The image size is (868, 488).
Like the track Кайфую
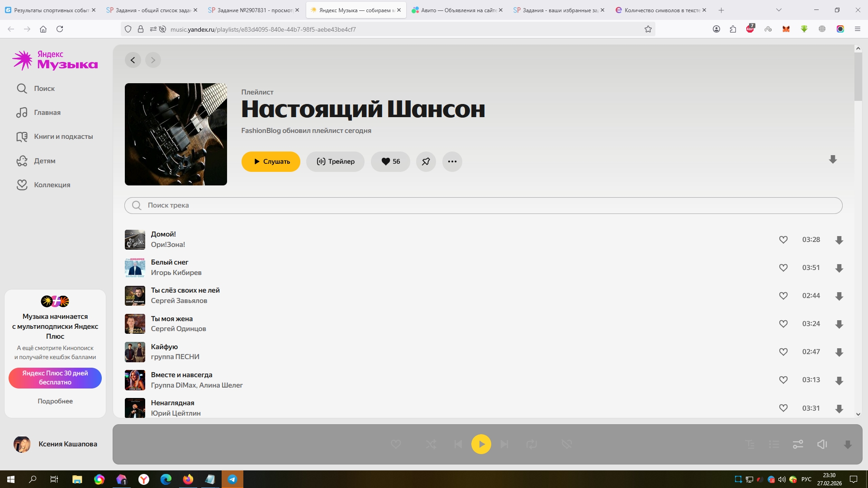point(783,352)
